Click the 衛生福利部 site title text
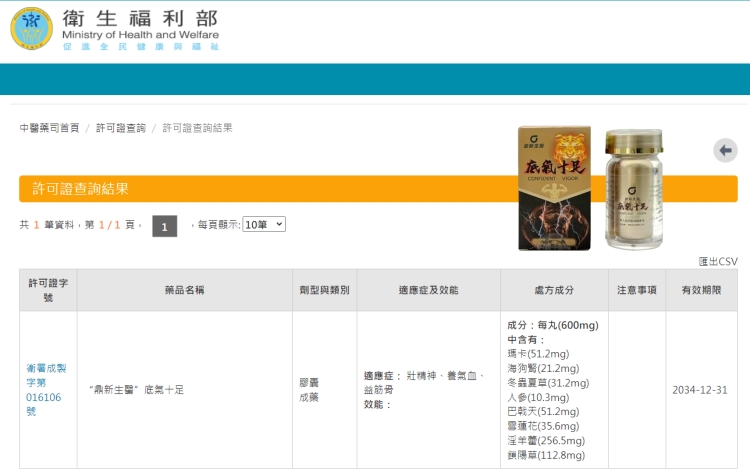 [x=140, y=20]
